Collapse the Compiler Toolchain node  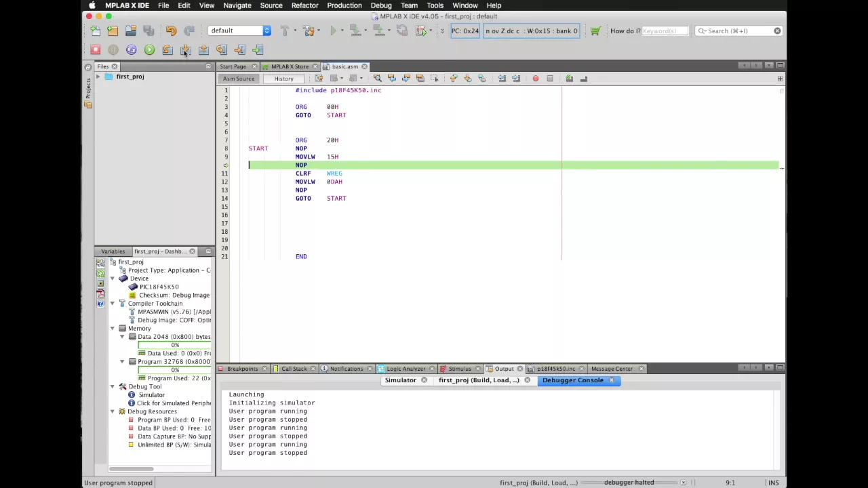pyautogui.click(x=113, y=304)
